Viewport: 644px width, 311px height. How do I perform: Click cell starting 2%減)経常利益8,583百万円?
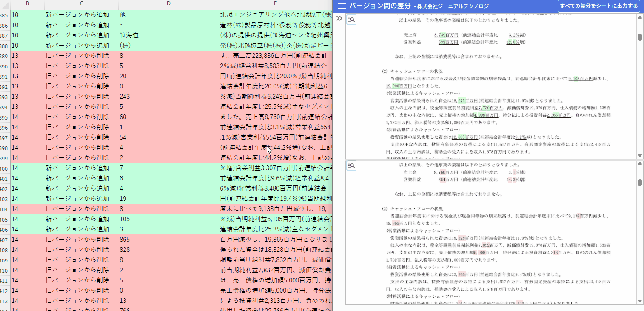pos(275,66)
